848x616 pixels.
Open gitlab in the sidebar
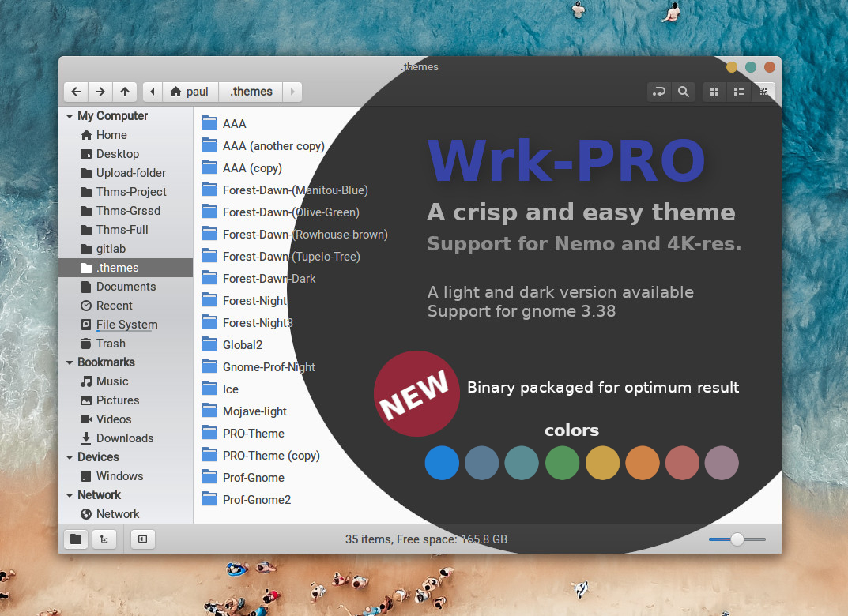tap(126, 249)
